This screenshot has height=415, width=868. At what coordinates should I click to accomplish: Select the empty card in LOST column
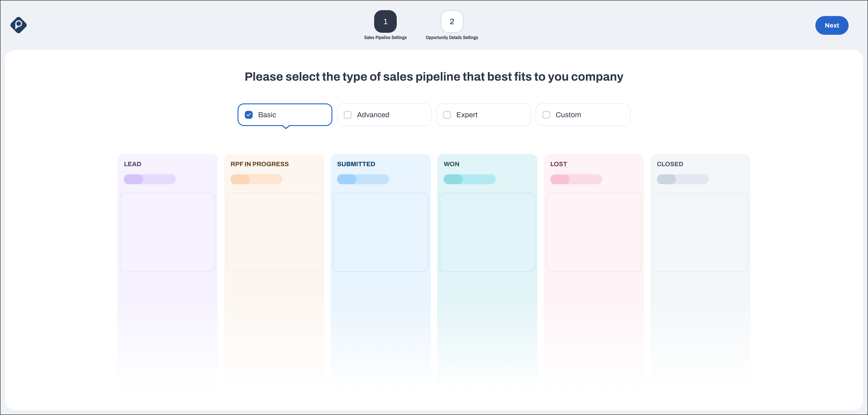[593, 232]
